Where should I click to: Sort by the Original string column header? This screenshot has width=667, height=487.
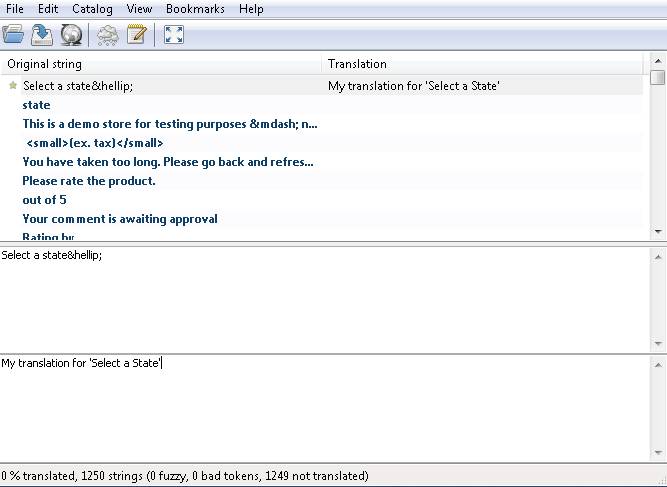pos(161,64)
